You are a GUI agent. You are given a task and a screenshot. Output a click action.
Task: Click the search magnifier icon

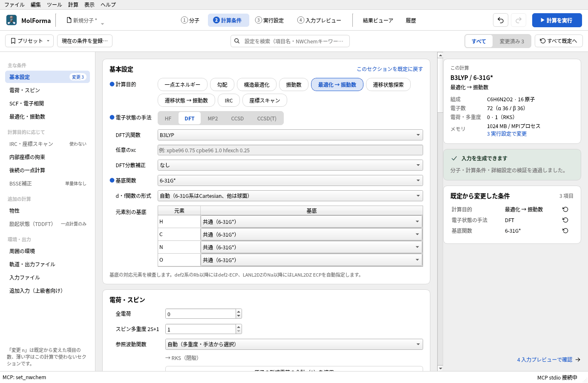[237, 41]
